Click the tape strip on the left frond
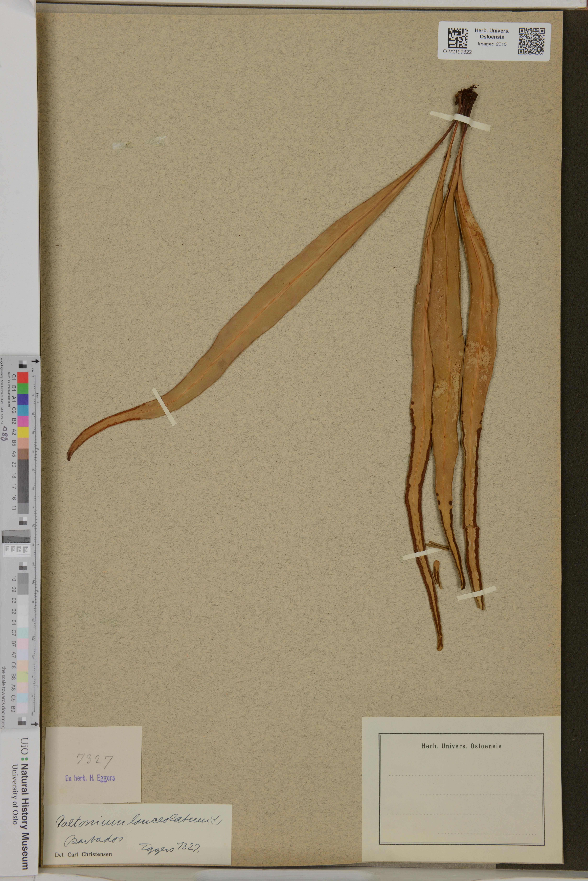 click(x=164, y=407)
